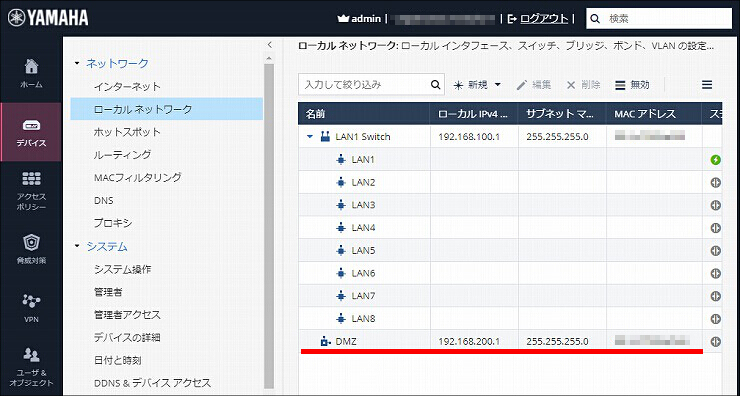Open ルーティング menu item
The height and width of the screenshot is (396, 740).
coord(122,154)
